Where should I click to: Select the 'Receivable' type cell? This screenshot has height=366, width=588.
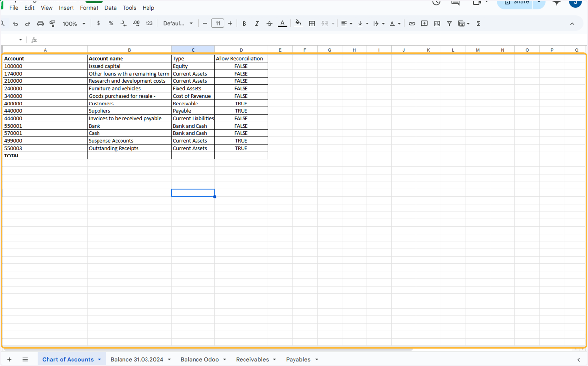(193, 104)
